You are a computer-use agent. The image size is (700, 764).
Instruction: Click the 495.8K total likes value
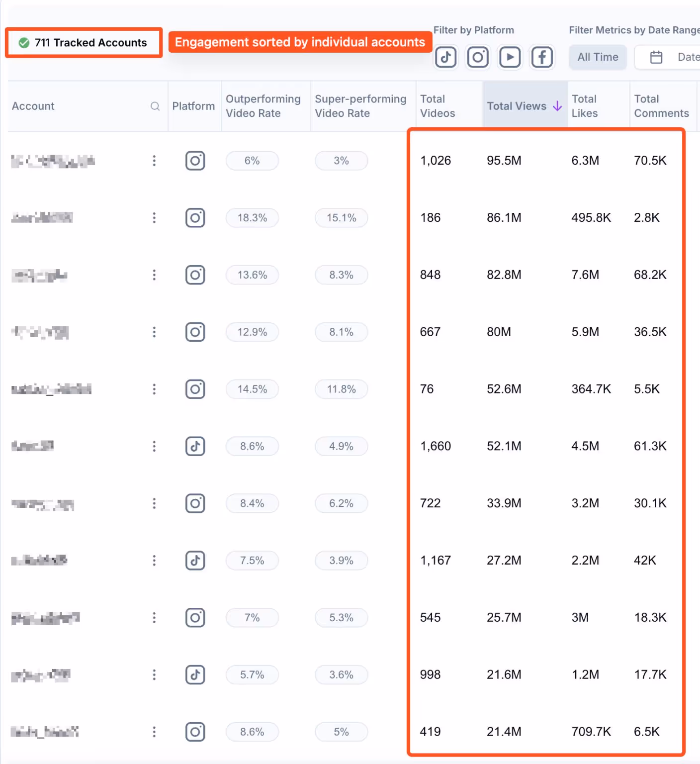click(x=591, y=218)
